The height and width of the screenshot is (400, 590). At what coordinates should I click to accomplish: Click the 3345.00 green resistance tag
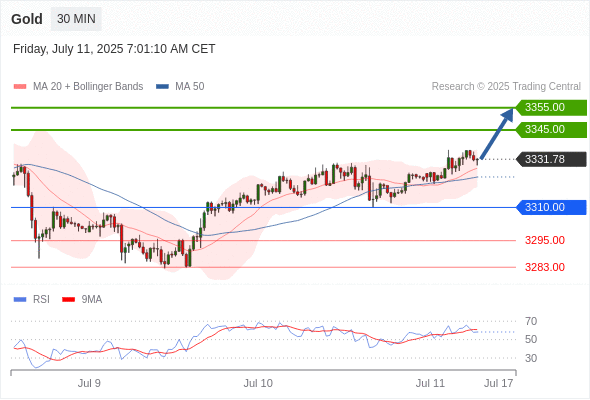pyautogui.click(x=551, y=129)
